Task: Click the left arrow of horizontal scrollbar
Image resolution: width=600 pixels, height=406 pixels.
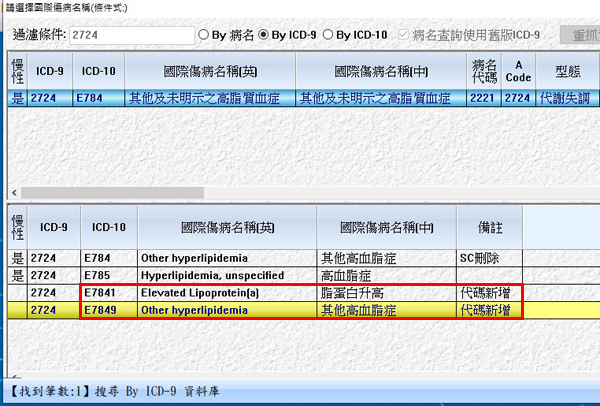Action: coord(13,192)
